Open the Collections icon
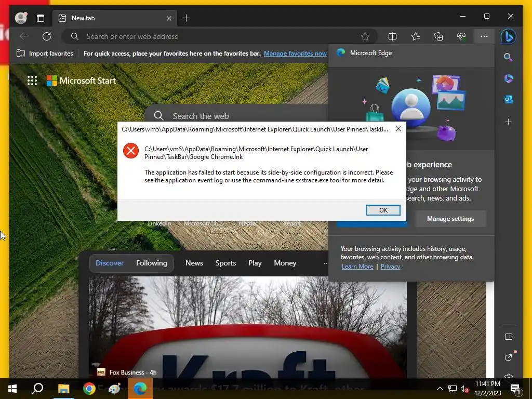Viewport: 532px width, 399px height. 438,36
